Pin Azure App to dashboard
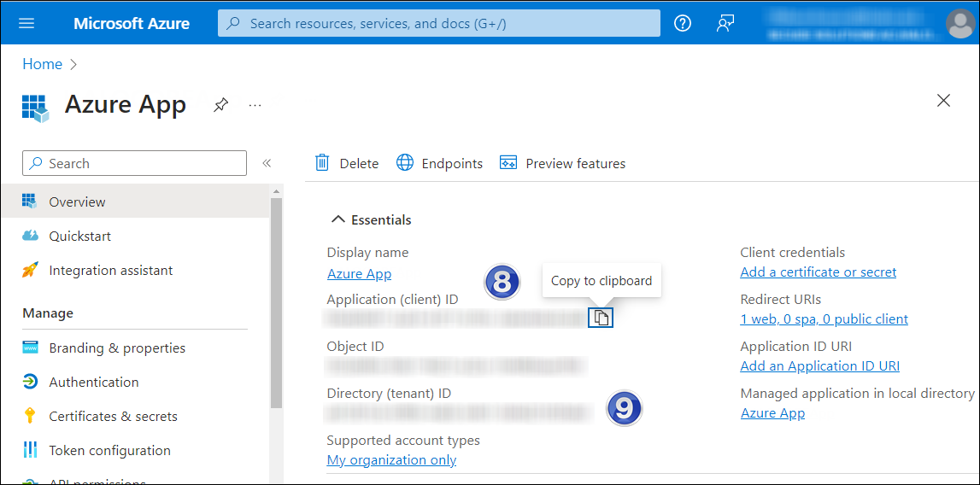Viewport: 980px width, 485px height. (220, 105)
